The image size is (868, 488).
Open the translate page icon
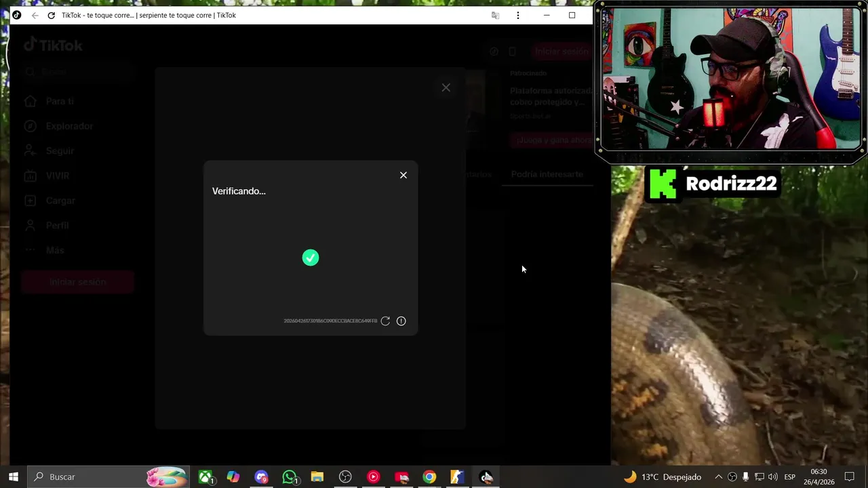pos(495,15)
